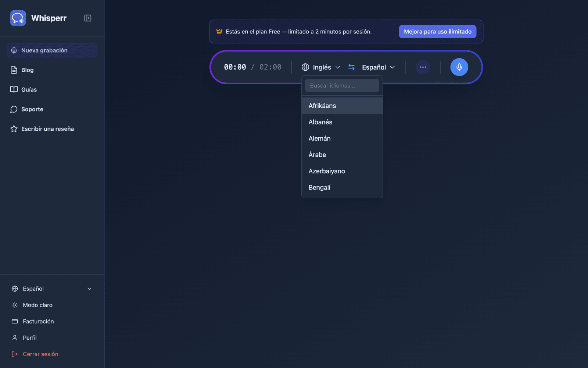Click the logout icon beside Cerrar sesión
Image resolution: width=588 pixels, height=368 pixels.
click(x=15, y=354)
